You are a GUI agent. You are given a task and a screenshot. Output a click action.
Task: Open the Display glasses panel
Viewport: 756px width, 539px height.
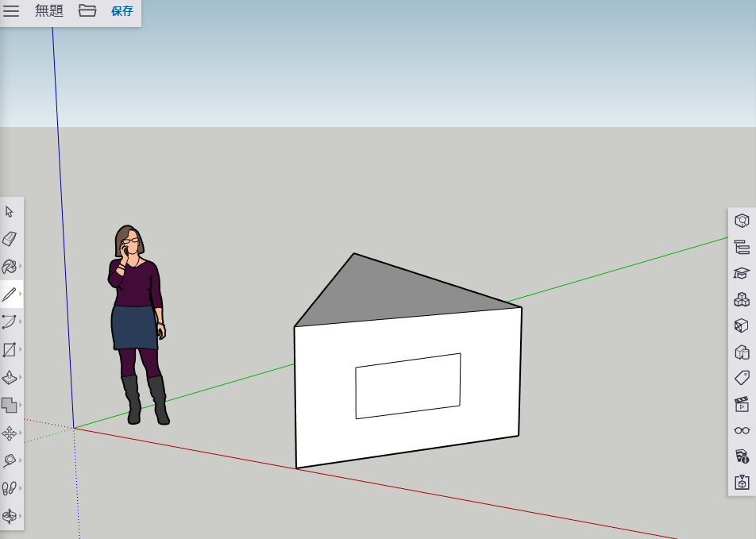(742, 430)
